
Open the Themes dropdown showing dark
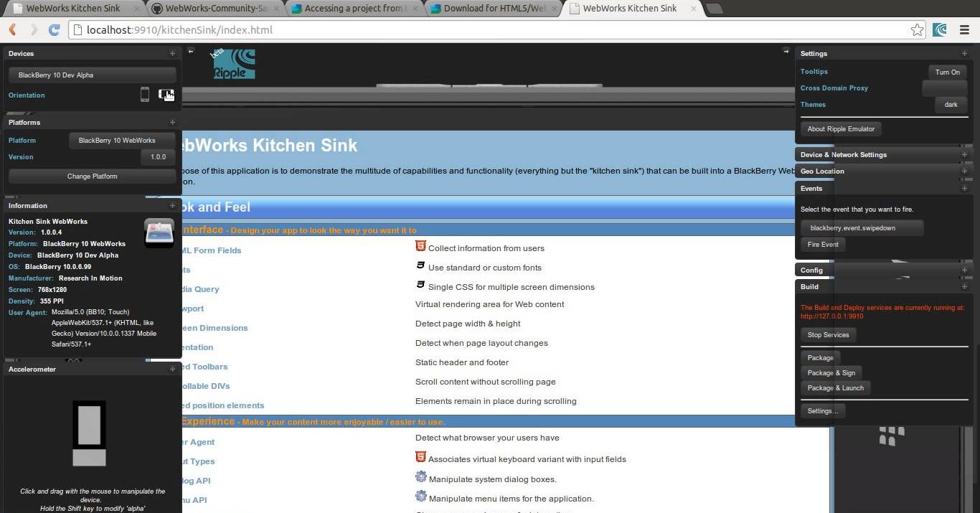[951, 105]
